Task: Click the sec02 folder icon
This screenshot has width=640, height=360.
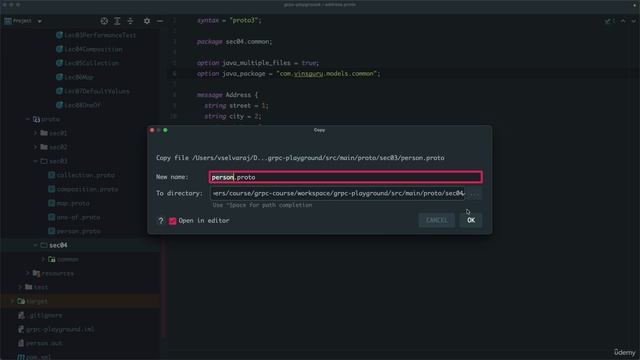Action: click(44, 147)
